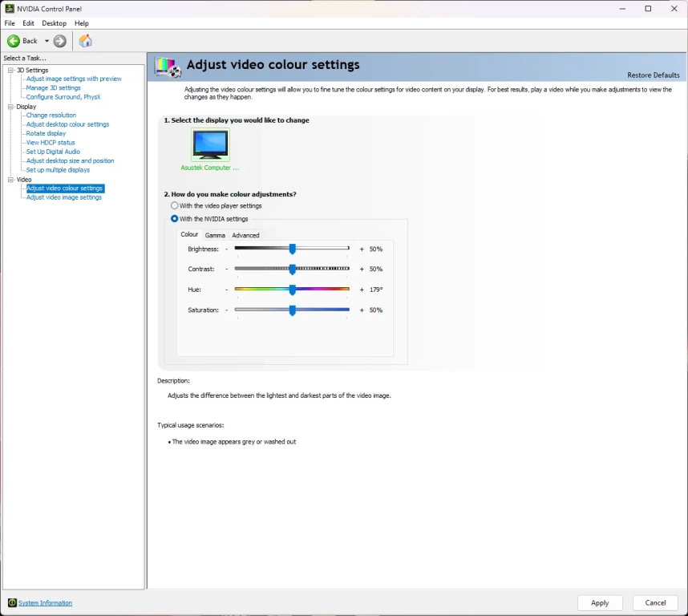Open the Desktop menu
This screenshot has width=688, height=616.
(x=55, y=23)
